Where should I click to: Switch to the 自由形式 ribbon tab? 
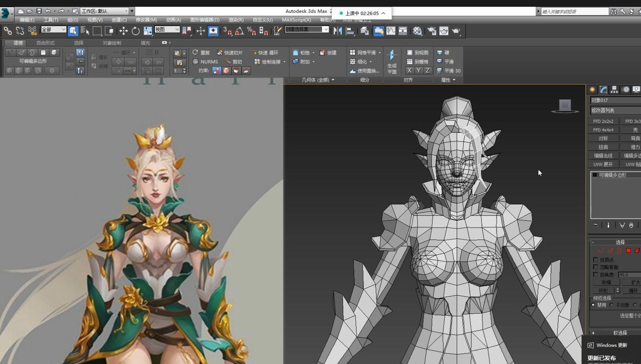coord(45,43)
